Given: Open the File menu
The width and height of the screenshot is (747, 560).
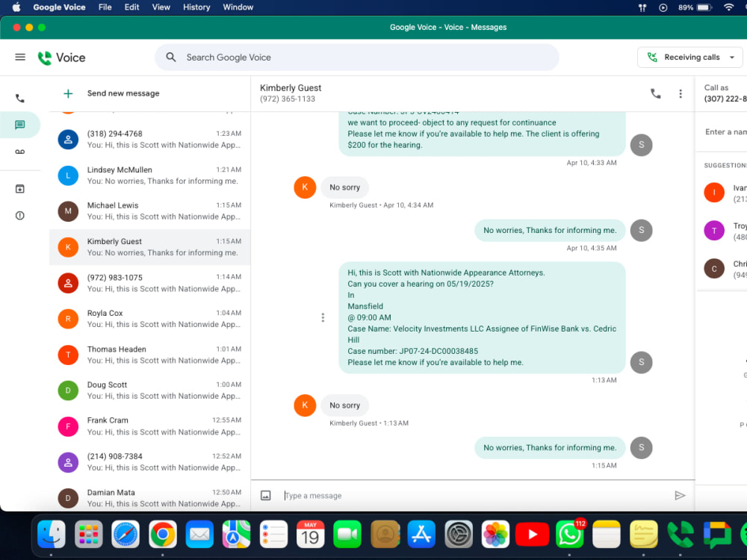Looking at the screenshot, I should tap(105, 7).
